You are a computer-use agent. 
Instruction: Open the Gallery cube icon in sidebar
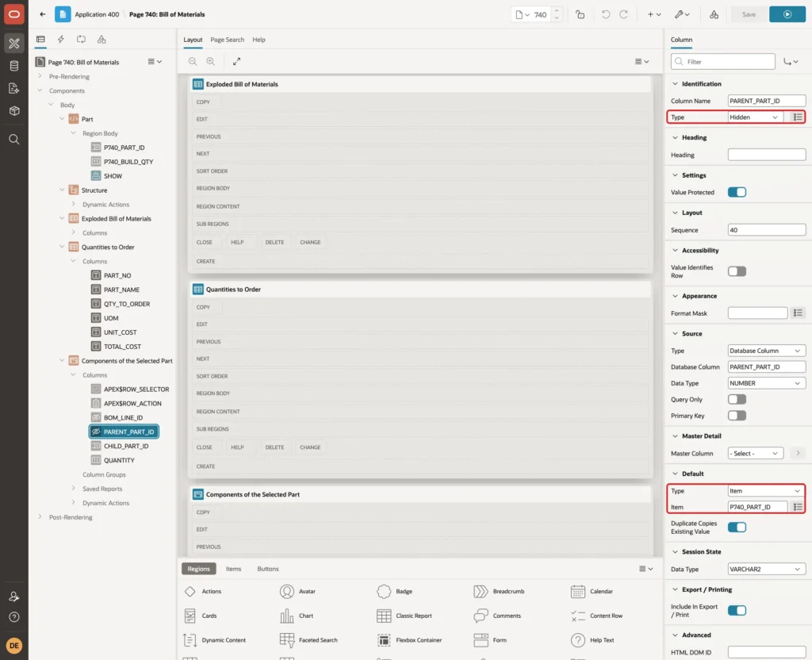tap(14, 110)
